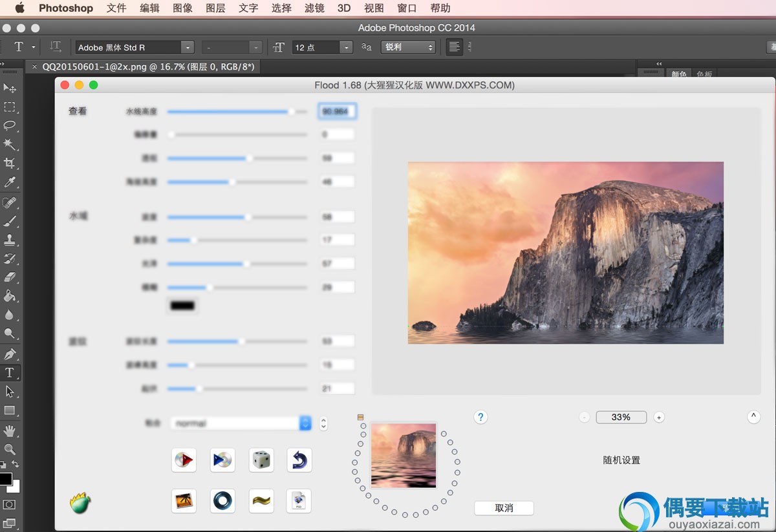Select the Pen tool

click(x=10, y=354)
